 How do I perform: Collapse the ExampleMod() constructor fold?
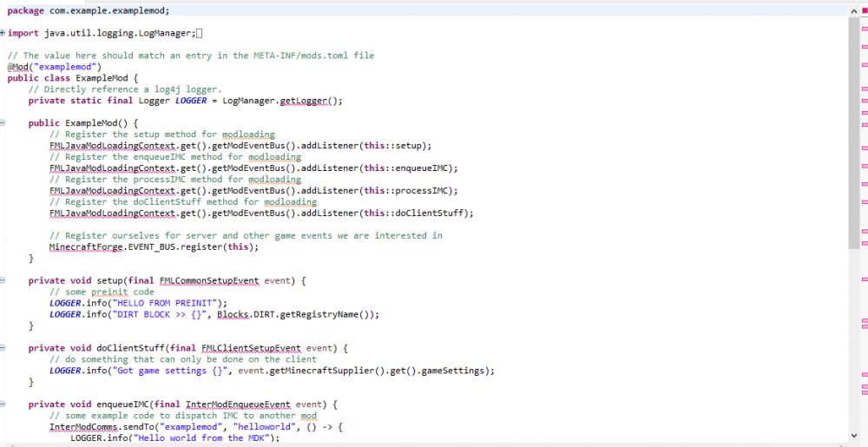[3, 122]
